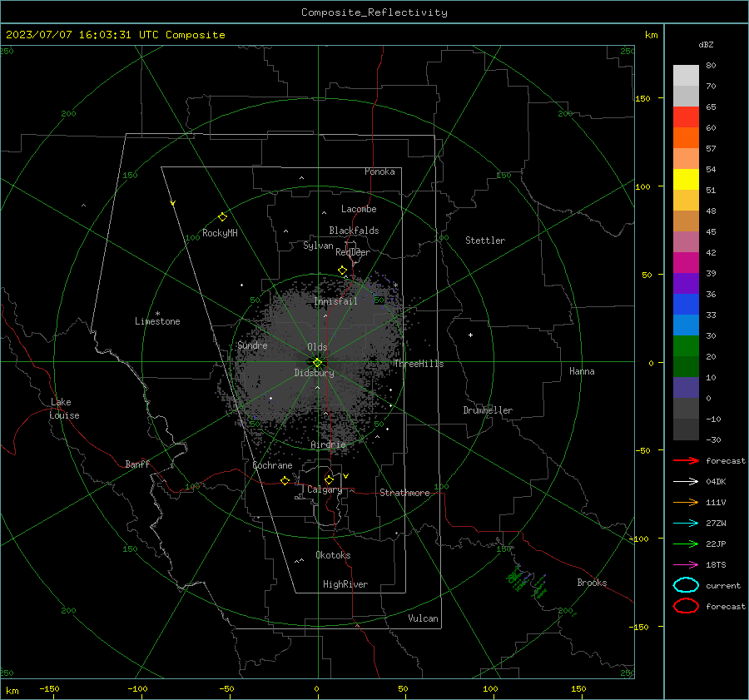Click the Innisfail city label

[x=335, y=301]
